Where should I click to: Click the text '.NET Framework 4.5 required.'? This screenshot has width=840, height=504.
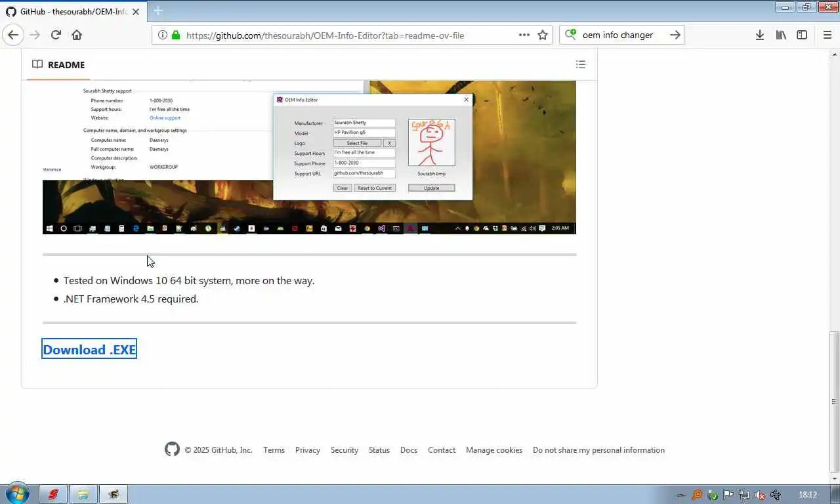point(131,299)
